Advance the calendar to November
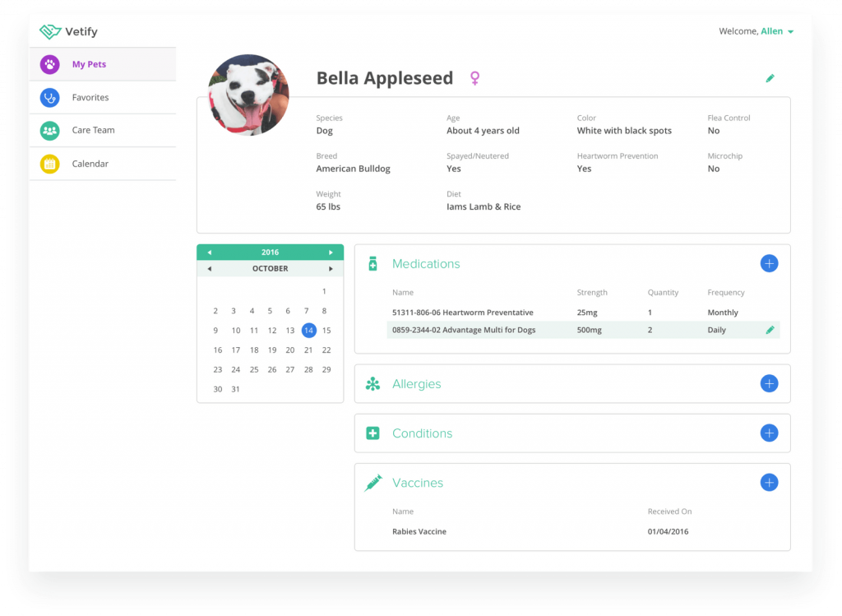This screenshot has height=616, width=842. pyautogui.click(x=331, y=268)
